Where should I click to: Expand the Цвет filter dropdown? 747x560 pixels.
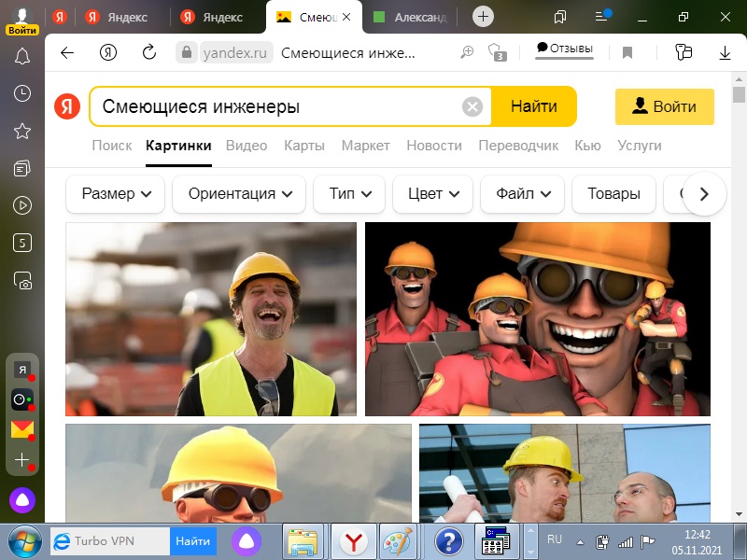point(432,194)
